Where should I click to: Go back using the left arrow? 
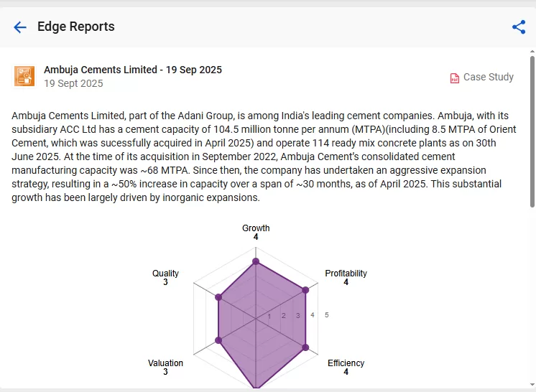19,27
